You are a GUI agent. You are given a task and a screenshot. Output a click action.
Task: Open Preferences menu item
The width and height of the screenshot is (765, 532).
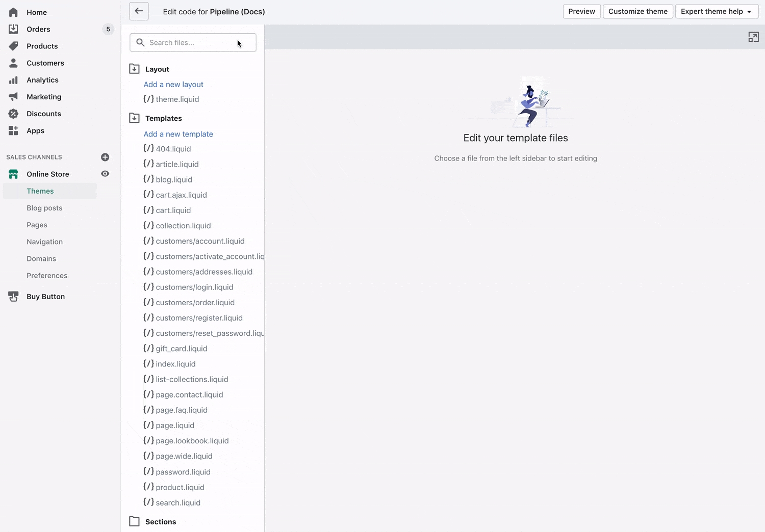[47, 276]
